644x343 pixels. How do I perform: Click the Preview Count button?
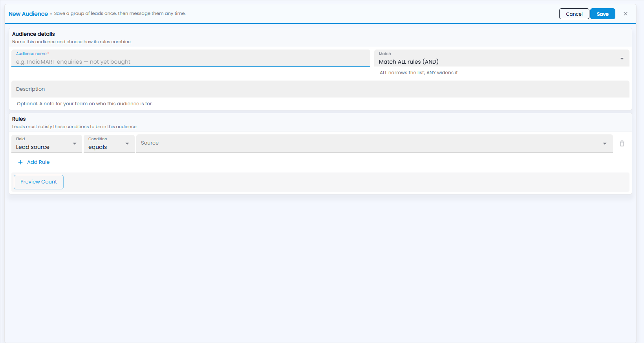(x=38, y=182)
